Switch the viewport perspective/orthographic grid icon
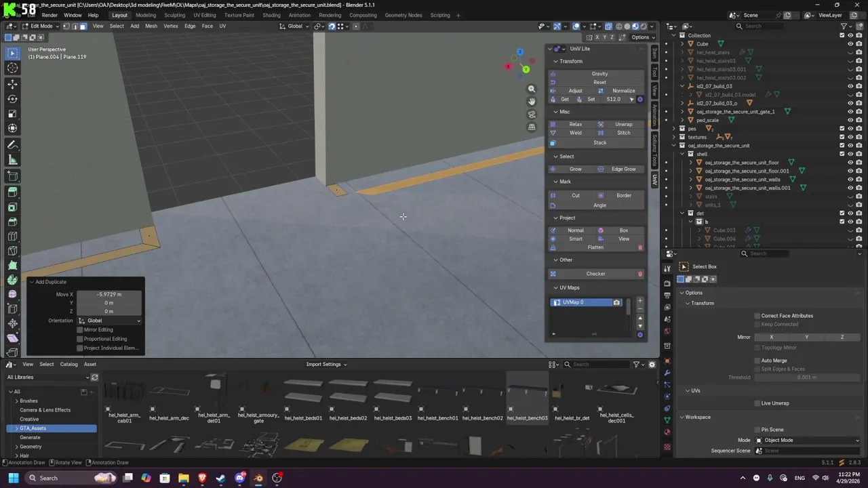 click(x=532, y=127)
